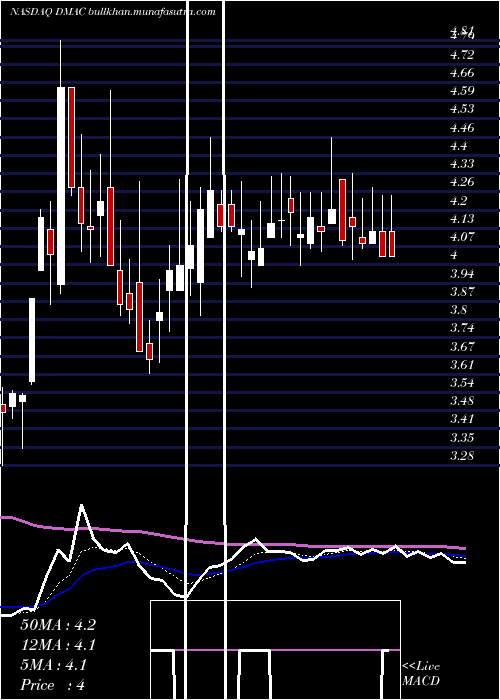Select the 4.59 price level label
Viewport: 500px width, 700px height.
point(462,91)
